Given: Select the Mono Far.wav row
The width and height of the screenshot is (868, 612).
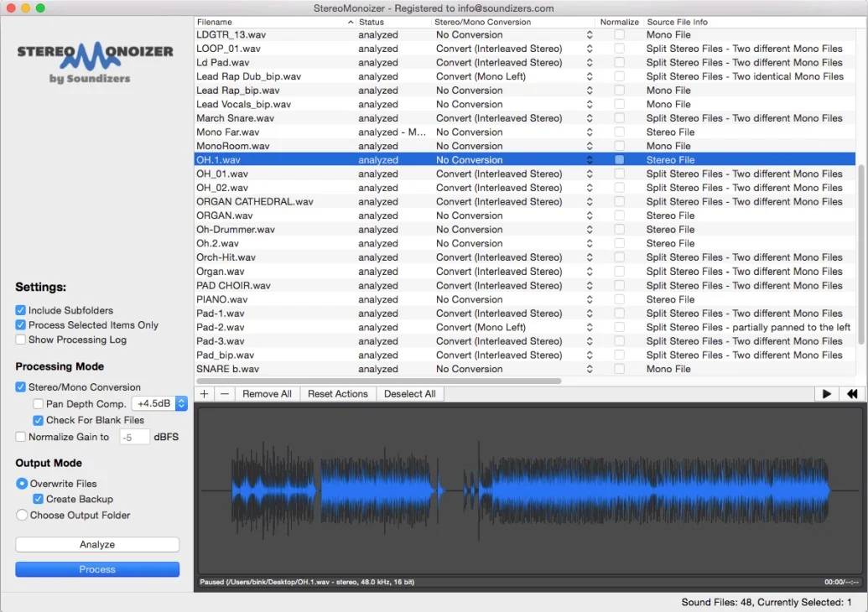Looking at the screenshot, I should click(x=525, y=132).
